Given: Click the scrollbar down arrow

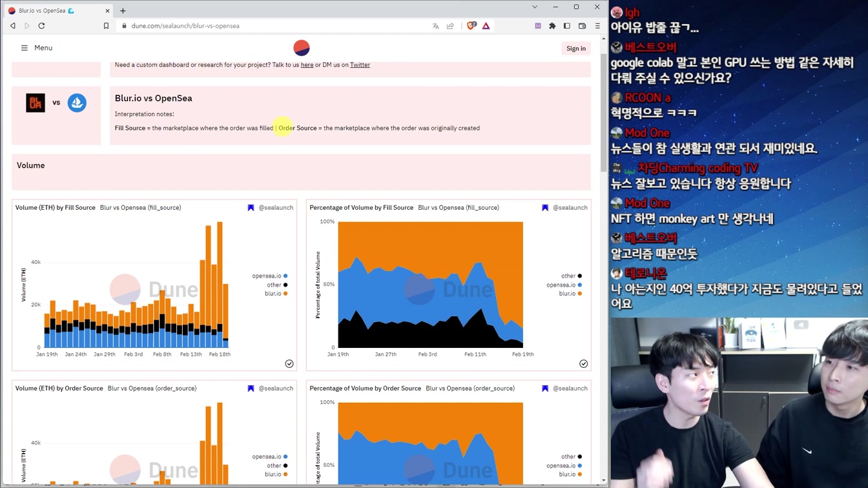Looking at the screenshot, I should pyautogui.click(x=604, y=480).
